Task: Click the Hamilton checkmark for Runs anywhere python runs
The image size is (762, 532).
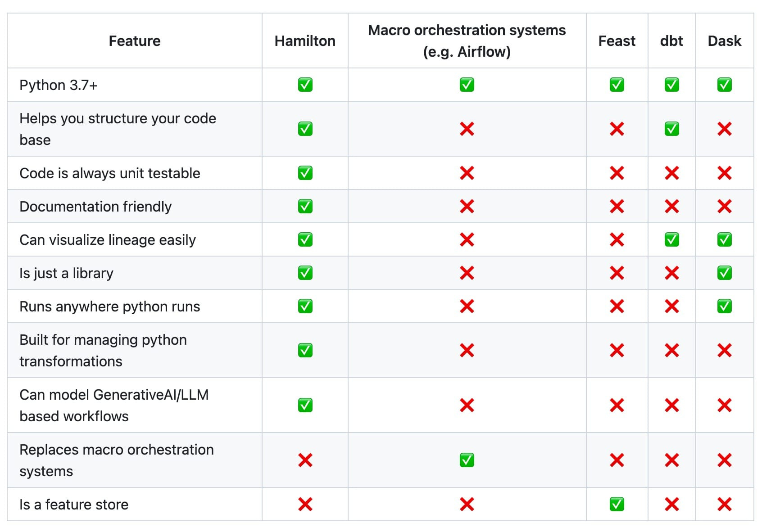Action: tap(305, 306)
